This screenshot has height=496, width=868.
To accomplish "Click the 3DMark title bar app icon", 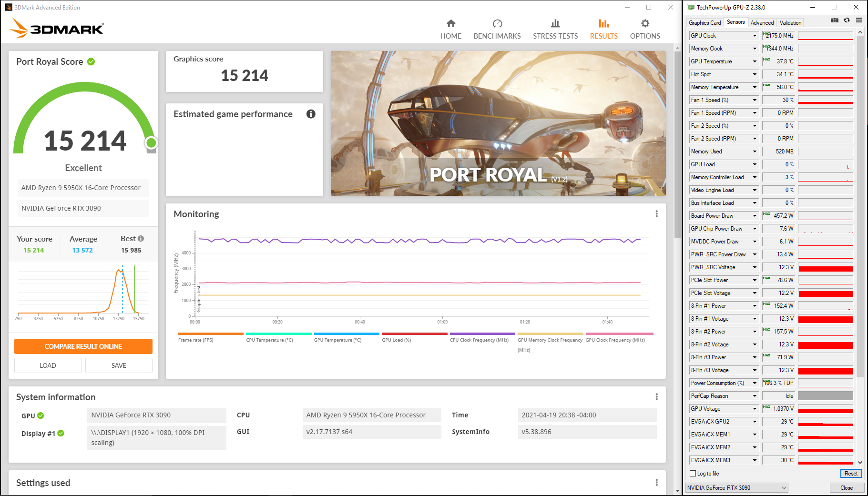I will tap(8, 7).
